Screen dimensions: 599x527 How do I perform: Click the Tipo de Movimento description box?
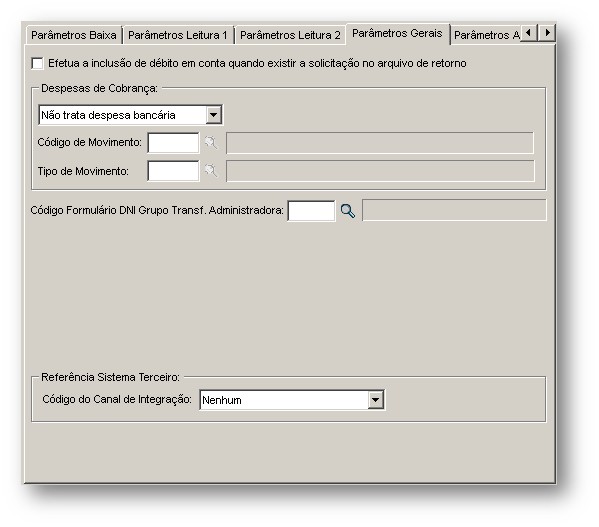coord(380,171)
